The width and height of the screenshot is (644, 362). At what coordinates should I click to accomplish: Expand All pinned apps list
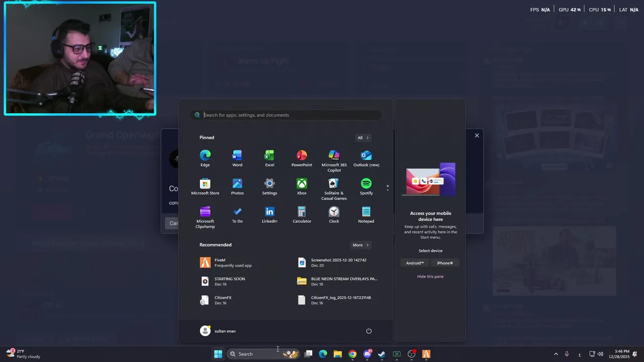point(363,138)
